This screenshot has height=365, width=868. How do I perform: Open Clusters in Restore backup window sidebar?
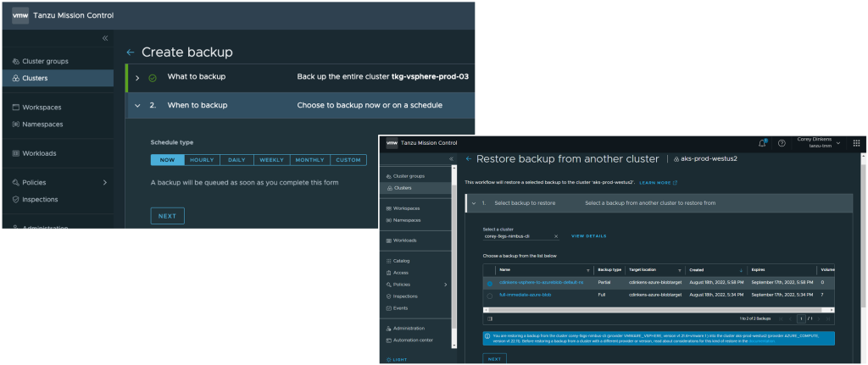pyautogui.click(x=415, y=188)
